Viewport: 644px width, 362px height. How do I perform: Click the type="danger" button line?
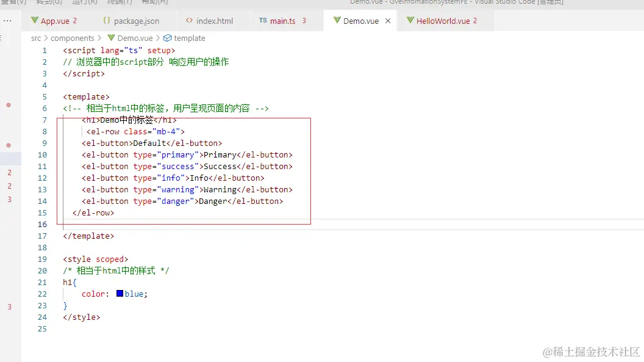click(x=182, y=201)
